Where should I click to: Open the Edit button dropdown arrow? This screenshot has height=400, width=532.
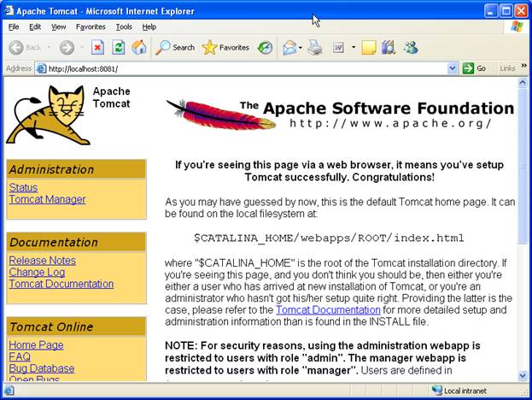(x=354, y=47)
